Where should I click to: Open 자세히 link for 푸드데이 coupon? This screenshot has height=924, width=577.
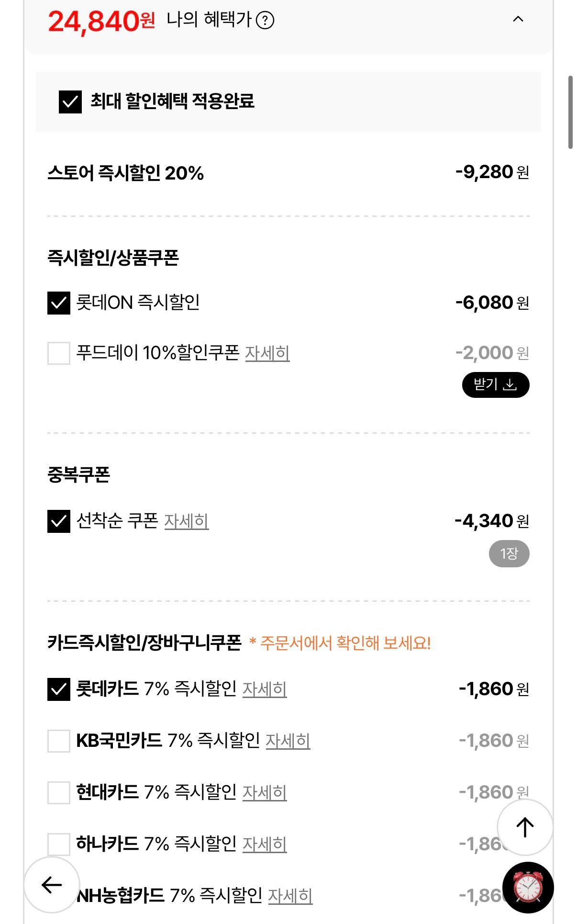pos(267,353)
